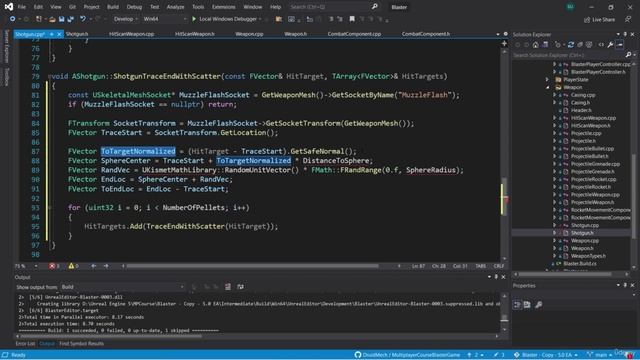Click the previous issue navigation arrow
The width and height of the screenshot is (640, 360).
pyautogui.click(x=93, y=266)
